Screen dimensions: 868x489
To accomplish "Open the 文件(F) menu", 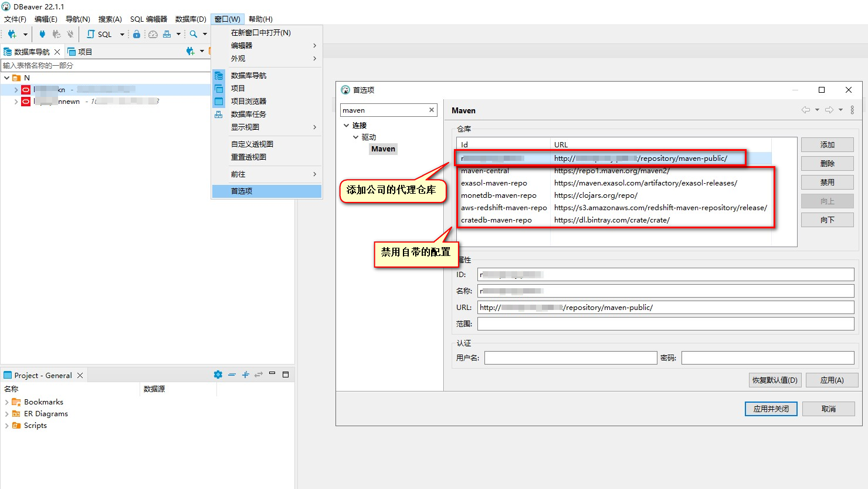I will point(15,19).
